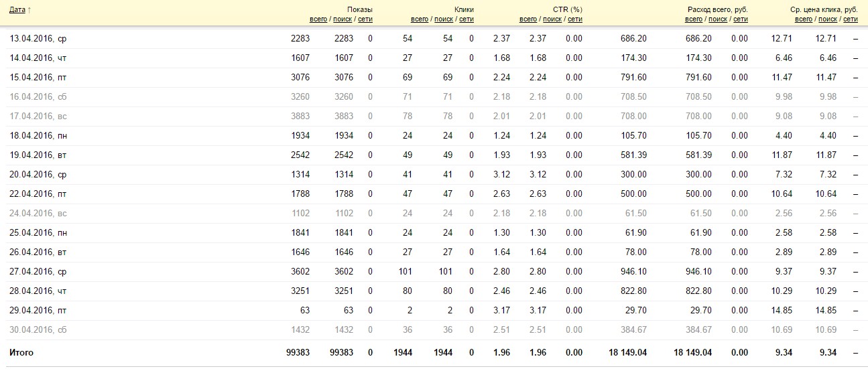
Task: Sort by сети under Показы header
Action: tap(365, 19)
